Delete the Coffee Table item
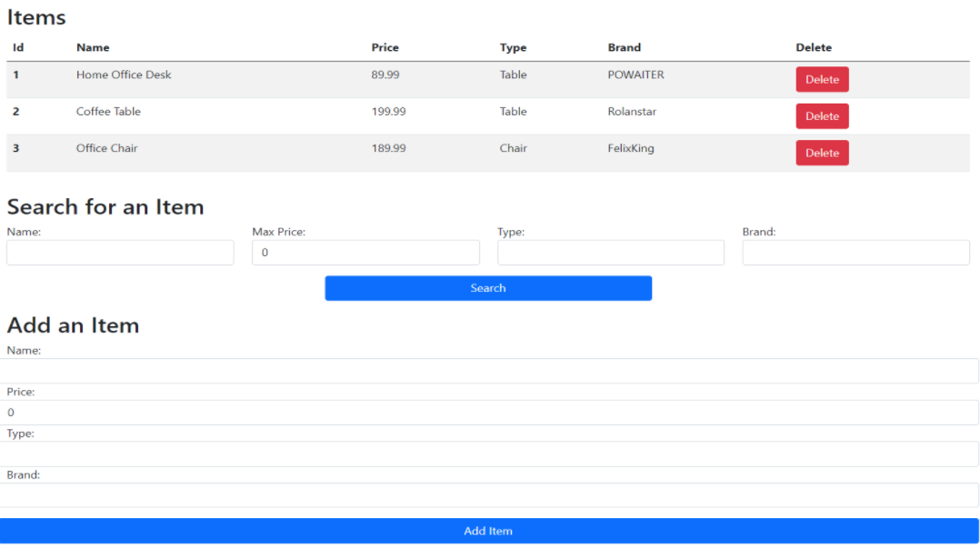The width and height of the screenshot is (980, 548). (x=822, y=115)
